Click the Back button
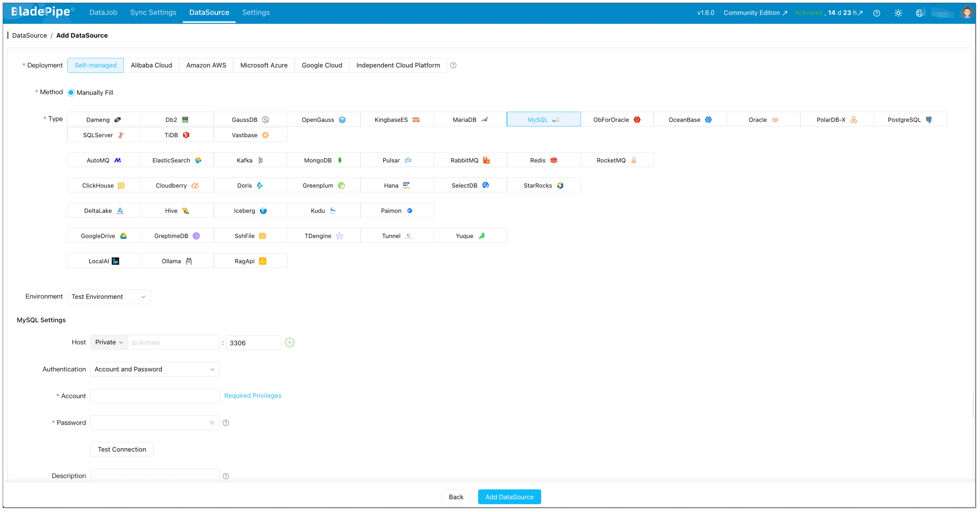Viewport: 980px width, 512px height. [456, 497]
